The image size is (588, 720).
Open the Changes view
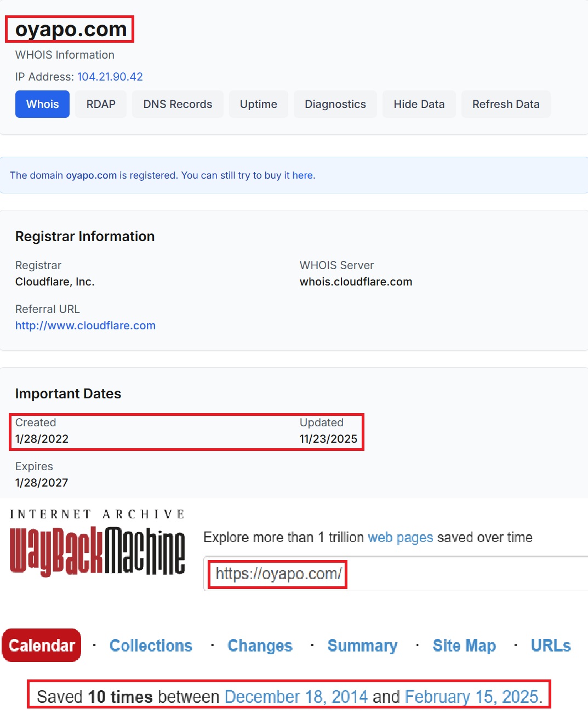click(260, 645)
